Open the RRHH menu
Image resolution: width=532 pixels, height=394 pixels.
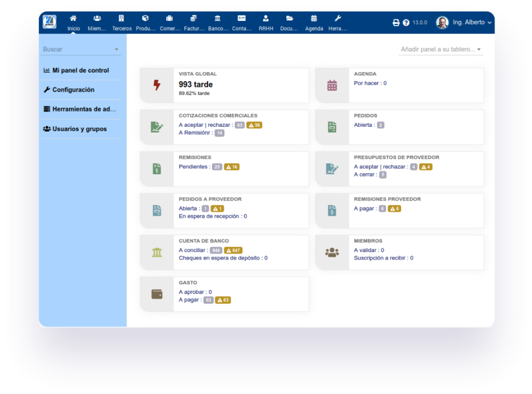click(x=266, y=23)
